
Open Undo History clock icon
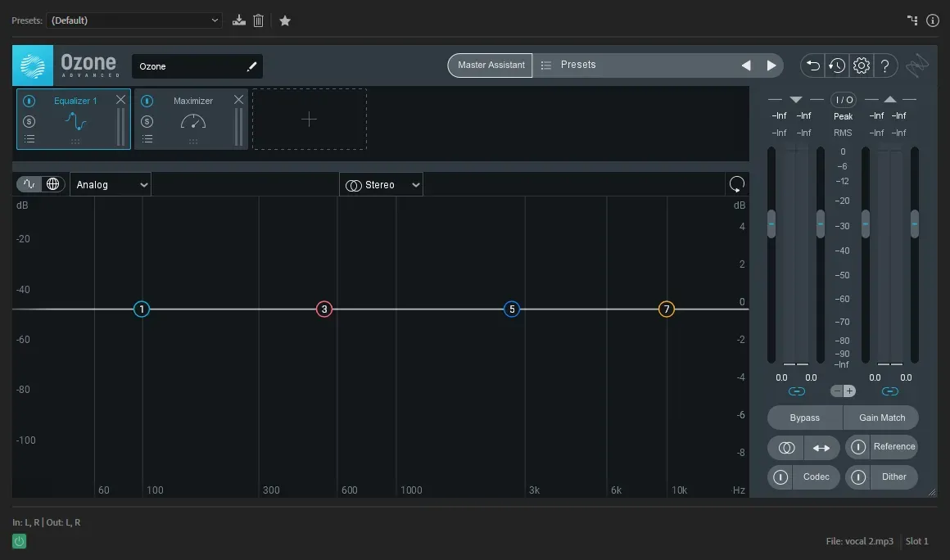(837, 65)
